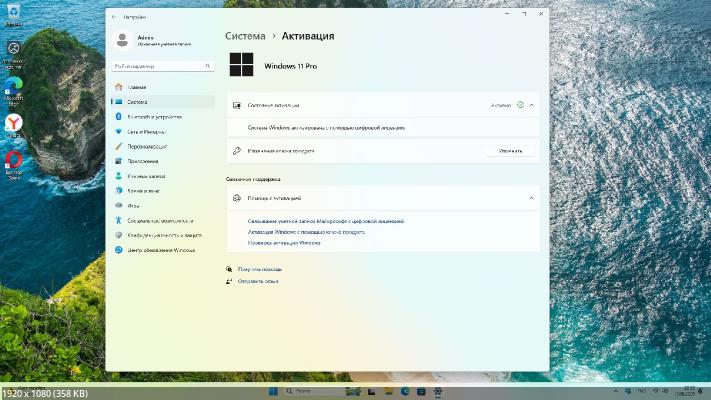Open Microsoft Edge desktop shortcut
The height and width of the screenshot is (400, 711).
(x=14, y=92)
